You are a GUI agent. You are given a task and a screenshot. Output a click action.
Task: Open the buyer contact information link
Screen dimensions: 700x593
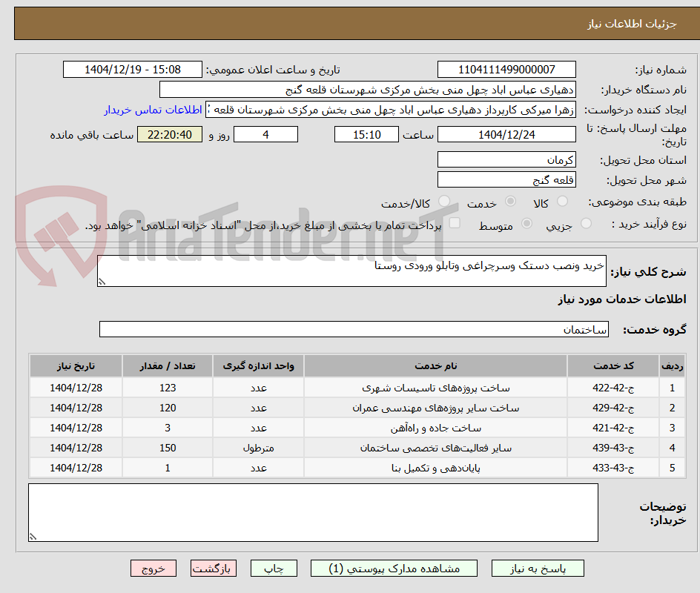coord(153,110)
